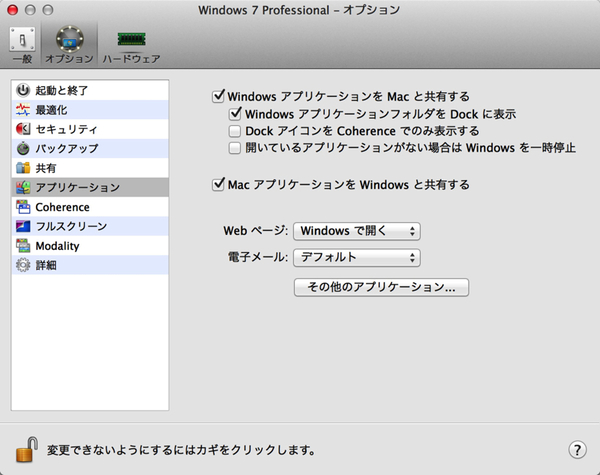The height and width of the screenshot is (475, 600).
Task: Select Modality row in sidebar
Action: [x=90, y=245]
